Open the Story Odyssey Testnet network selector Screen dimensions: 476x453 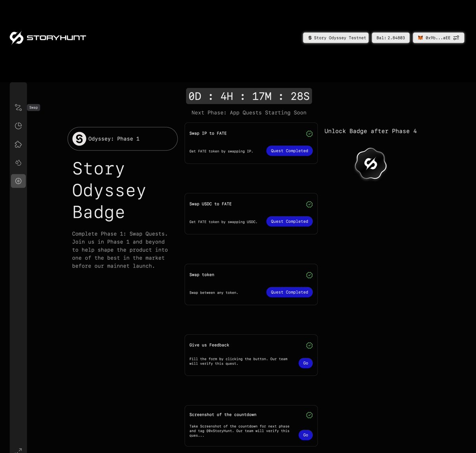coord(336,38)
